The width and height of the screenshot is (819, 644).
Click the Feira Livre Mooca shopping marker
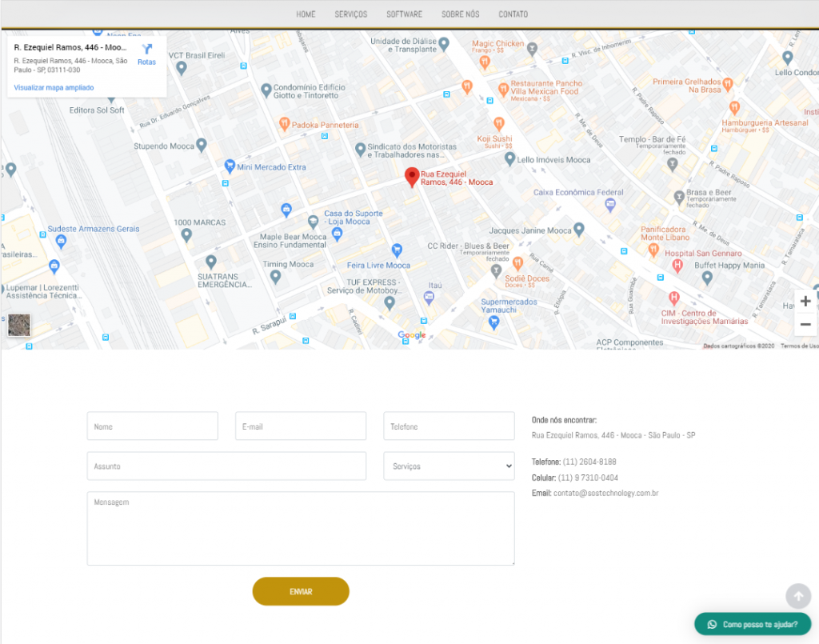point(397,250)
